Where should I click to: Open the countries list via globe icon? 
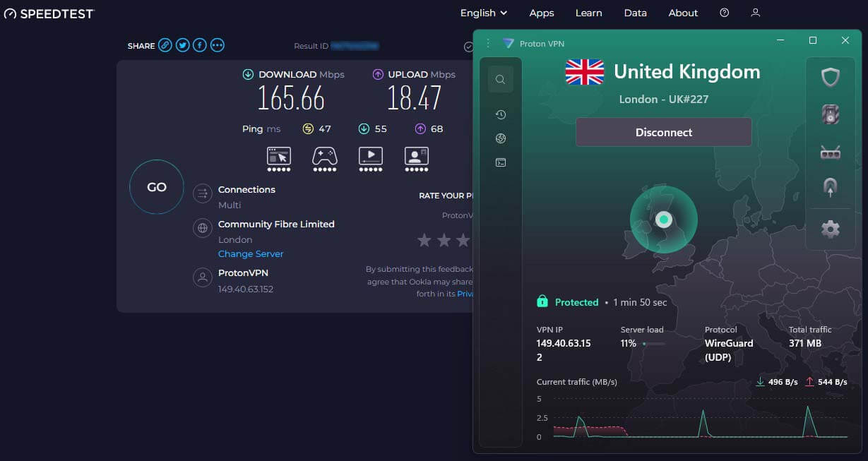pos(501,138)
